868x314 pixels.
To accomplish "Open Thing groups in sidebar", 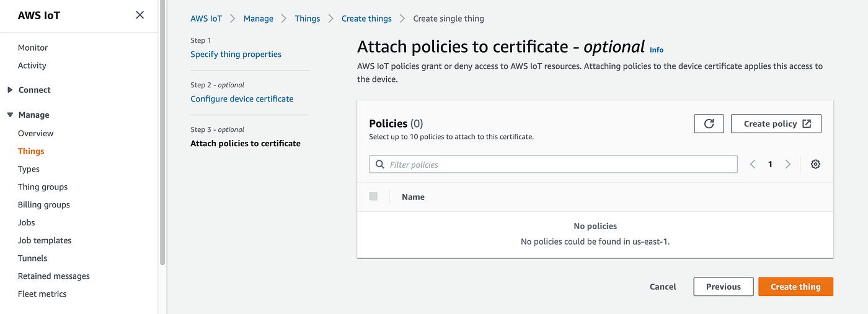I will pyautogui.click(x=43, y=187).
